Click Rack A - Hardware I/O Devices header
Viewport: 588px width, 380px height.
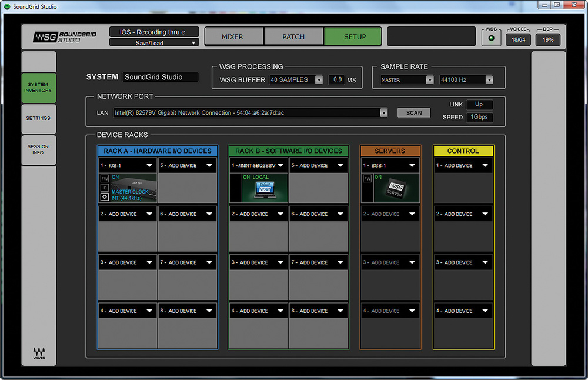[158, 151]
